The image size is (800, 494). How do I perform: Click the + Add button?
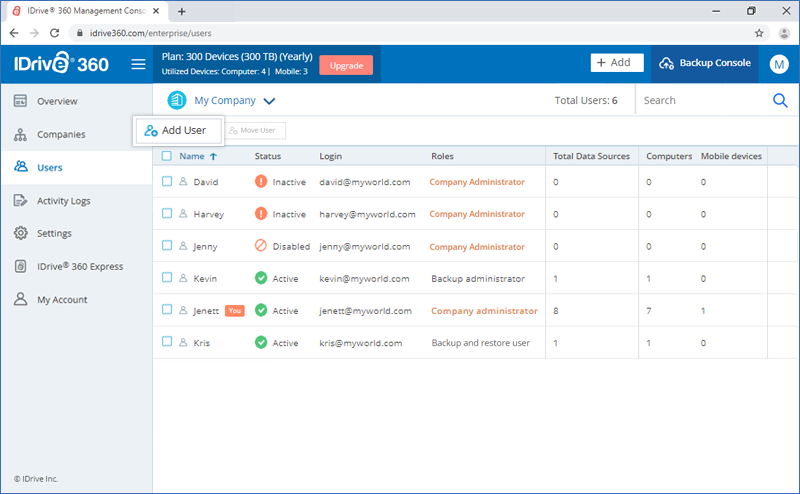[617, 63]
